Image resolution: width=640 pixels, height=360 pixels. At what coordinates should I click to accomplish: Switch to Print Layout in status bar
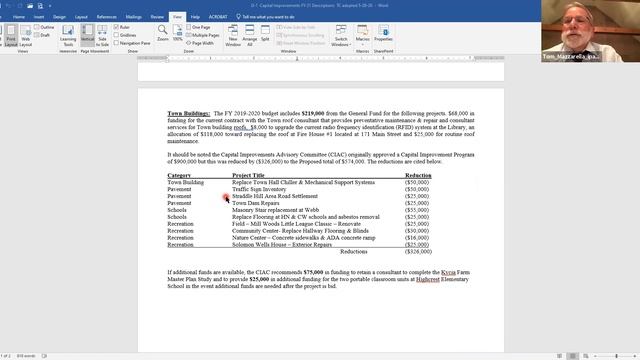tap(573, 356)
